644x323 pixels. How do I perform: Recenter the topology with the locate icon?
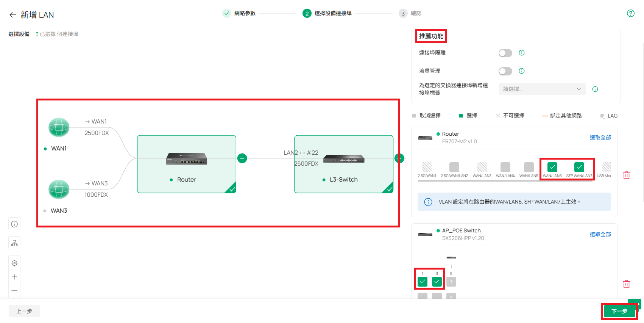coord(14,263)
